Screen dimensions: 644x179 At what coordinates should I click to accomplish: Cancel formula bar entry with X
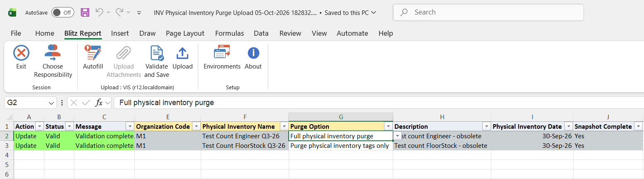74,103
